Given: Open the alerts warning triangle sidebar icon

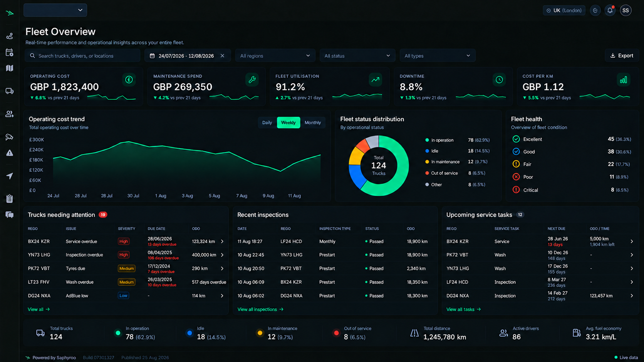Looking at the screenshot, I should [x=10, y=153].
